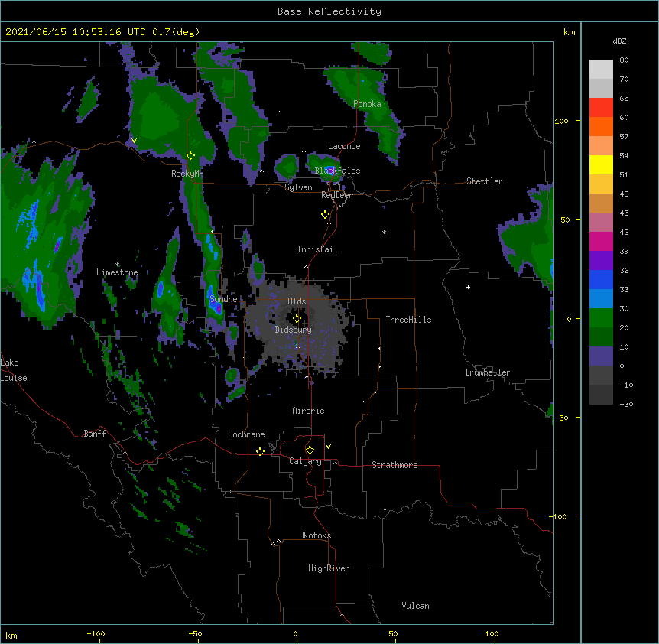Click the Base_Reflectivity title text

click(x=329, y=11)
